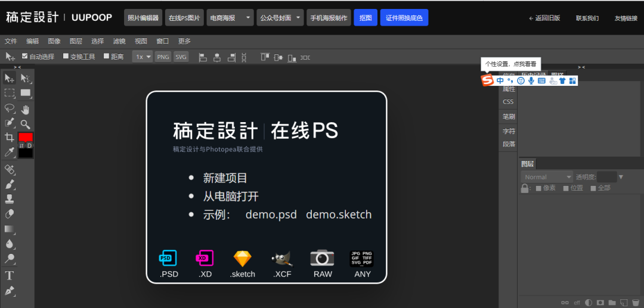Screen dimensions: 644x308
Task: Open the Normal blend mode dropdown
Action: coord(547,177)
